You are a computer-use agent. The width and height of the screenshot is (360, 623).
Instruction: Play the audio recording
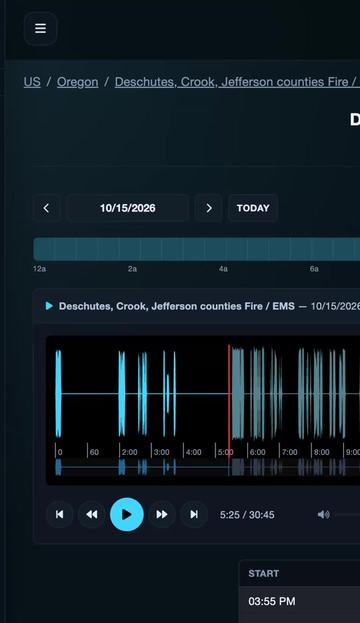click(127, 515)
